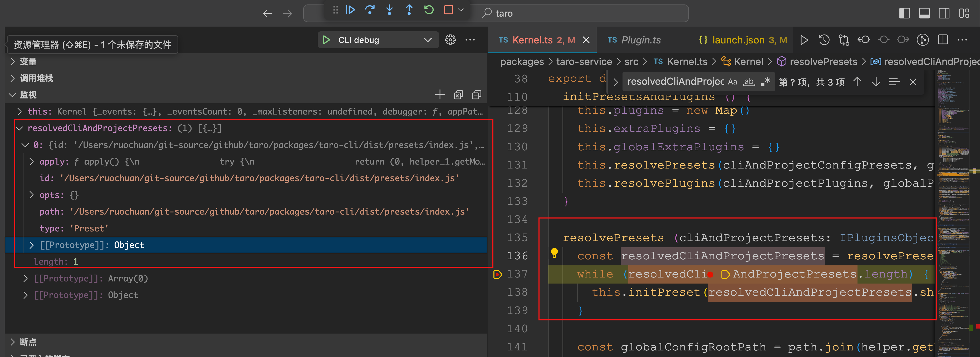Screen dimensions: 980x357
Task: Open the dropdown next to Stop button
Action: coord(461,10)
